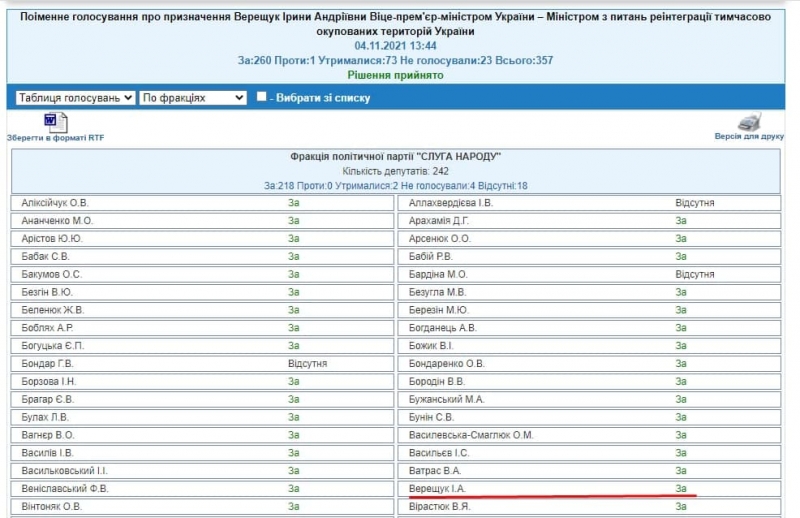Viewport: 800px width, 518px height.
Task: Click deputy name Аліксійчук О.В.
Action: click(x=55, y=202)
